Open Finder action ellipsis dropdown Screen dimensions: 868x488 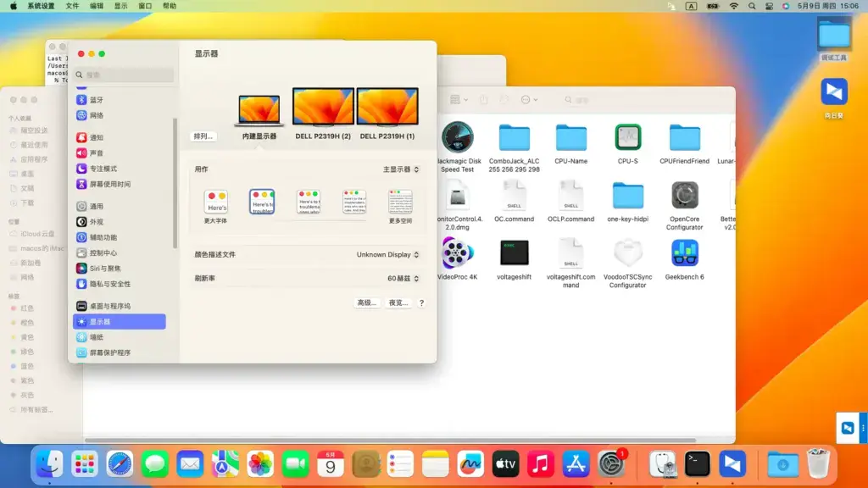[529, 100]
